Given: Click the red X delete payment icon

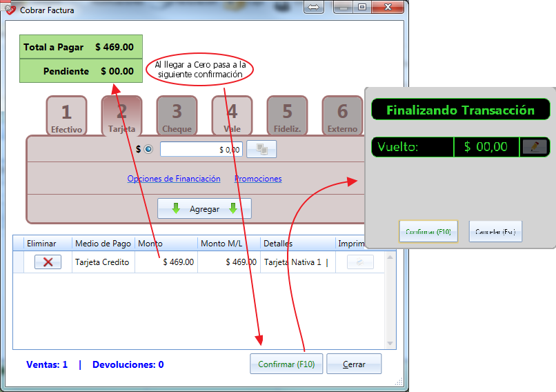Looking at the screenshot, I should pyautogui.click(x=48, y=262).
